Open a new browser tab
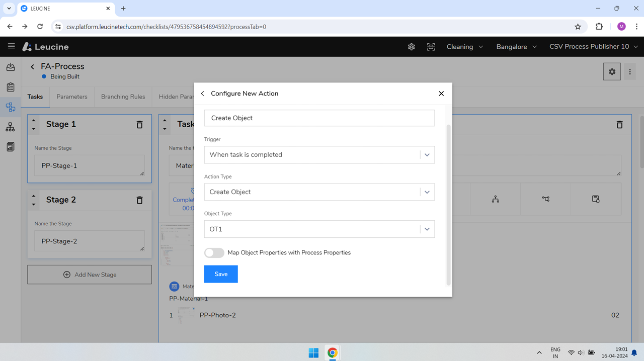This screenshot has height=361, width=644. point(123,9)
